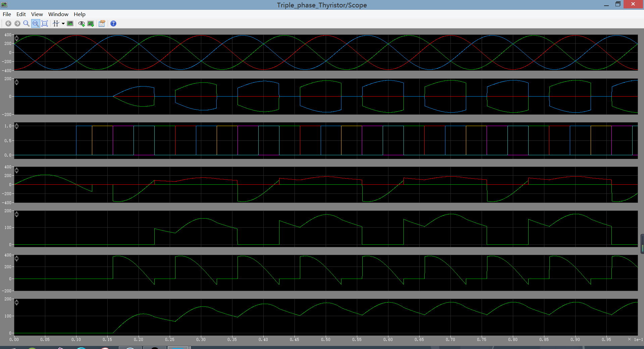This screenshot has height=349, width=644.
Task: Click the 1.0 label on pulse plot
Action: [8, 126]
